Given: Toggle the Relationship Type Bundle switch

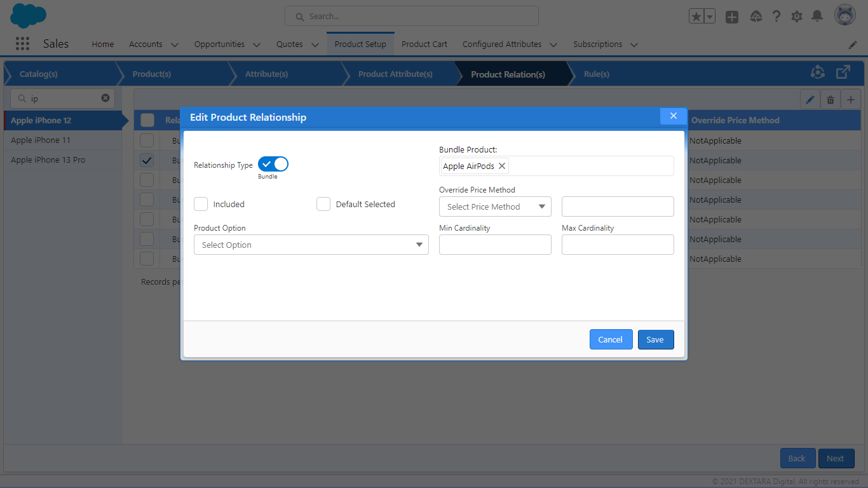Looking at the screenshot, I should [x=273, y=165].
